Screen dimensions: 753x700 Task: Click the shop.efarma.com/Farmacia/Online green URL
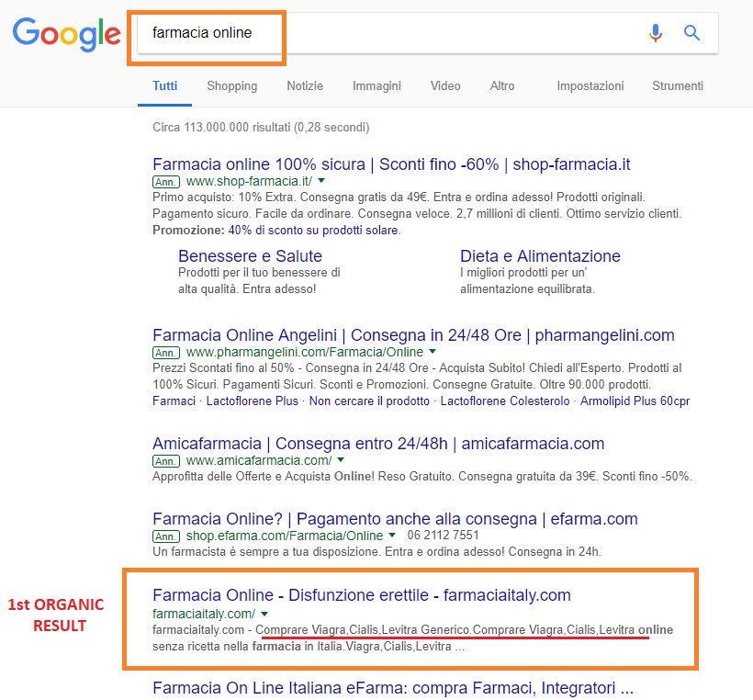point(285,536)
